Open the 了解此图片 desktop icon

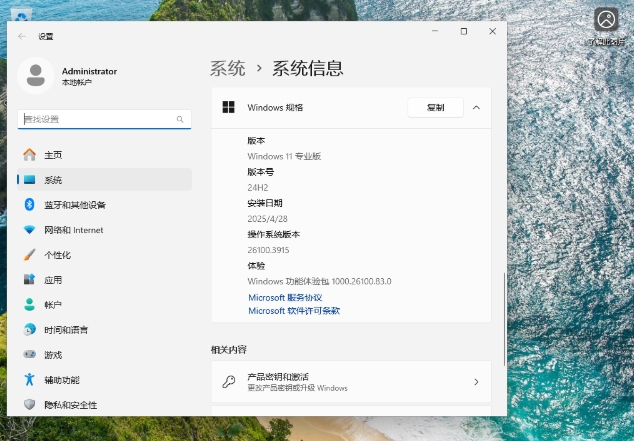(606, 19)
